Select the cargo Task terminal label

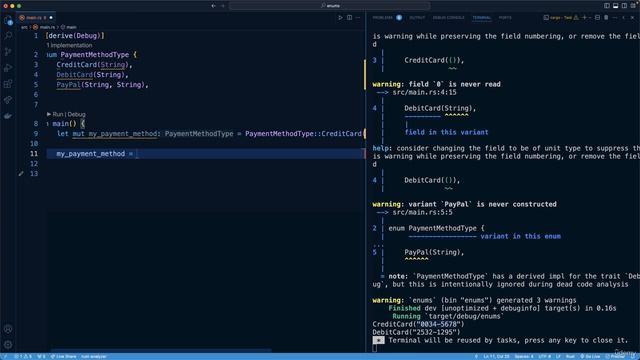pos(561,18)
